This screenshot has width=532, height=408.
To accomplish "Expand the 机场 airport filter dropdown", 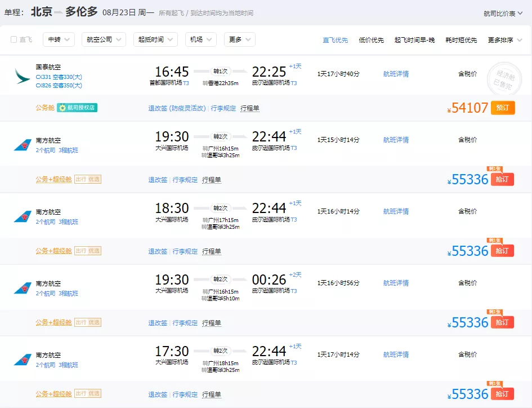I will pos(201,39).
